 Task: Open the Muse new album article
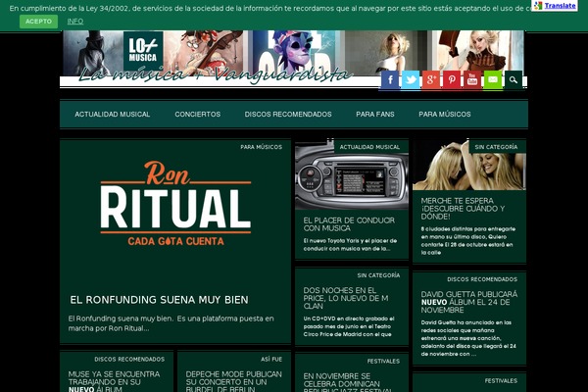point(114,382)
